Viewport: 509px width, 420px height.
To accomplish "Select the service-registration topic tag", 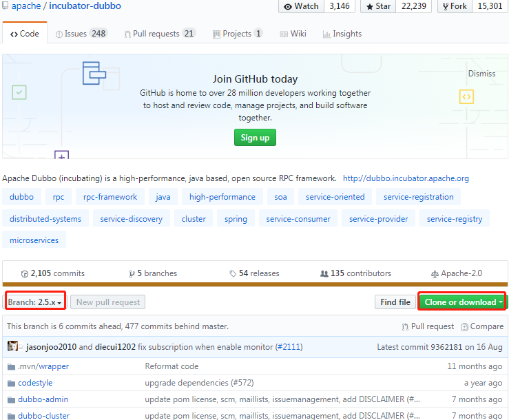I will coord(419,197).
